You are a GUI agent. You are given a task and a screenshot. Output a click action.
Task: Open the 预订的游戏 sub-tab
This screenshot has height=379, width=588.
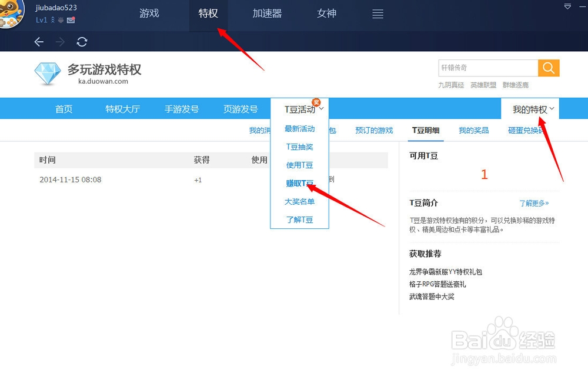coord(374,130)
